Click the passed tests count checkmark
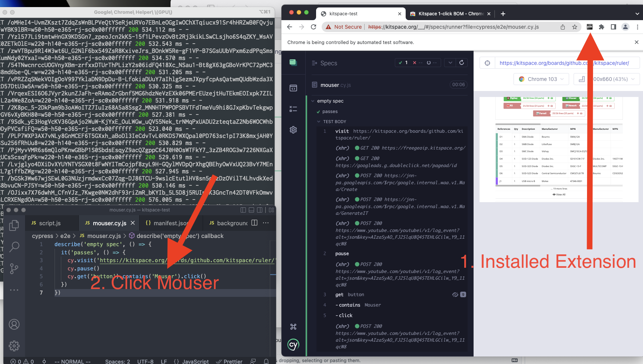This screenshot has height=364, width=643. (x=403, y=63)
